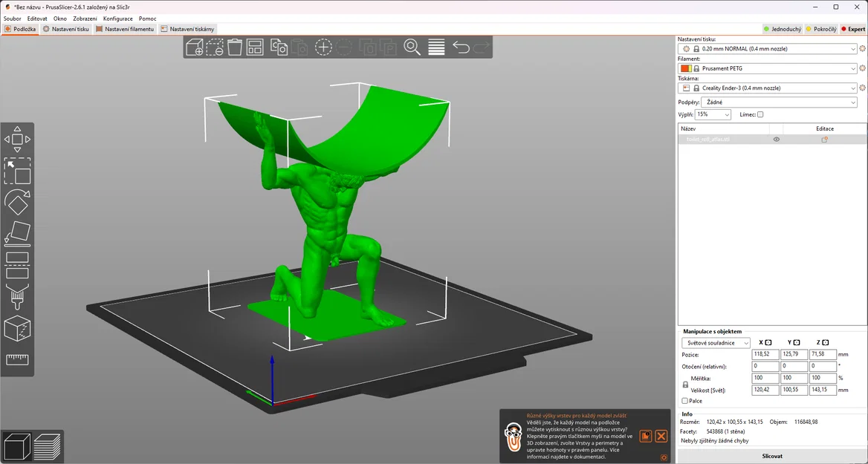Switch to Nastavení filamentu tab
Screen dimensions: 868x464
(125, 29)
